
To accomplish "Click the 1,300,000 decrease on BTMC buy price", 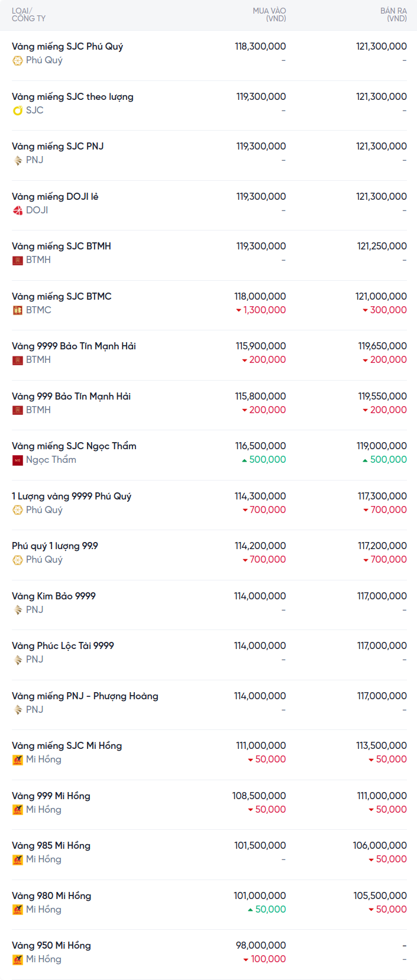I will (x=261, y=310).
